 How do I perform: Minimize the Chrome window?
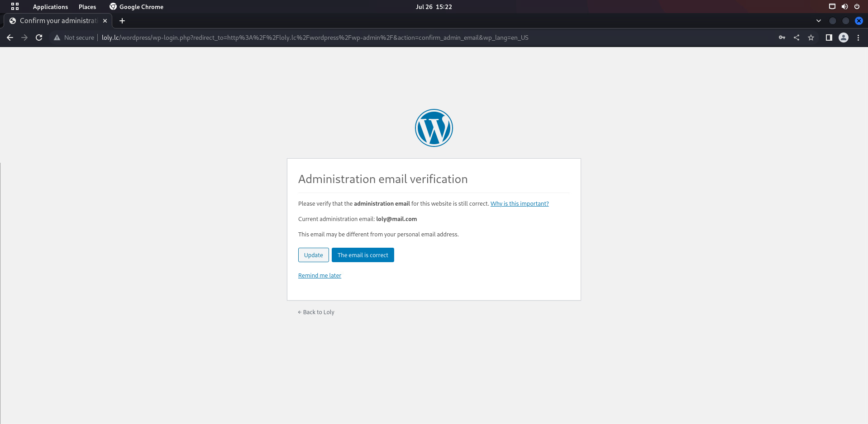832,21
